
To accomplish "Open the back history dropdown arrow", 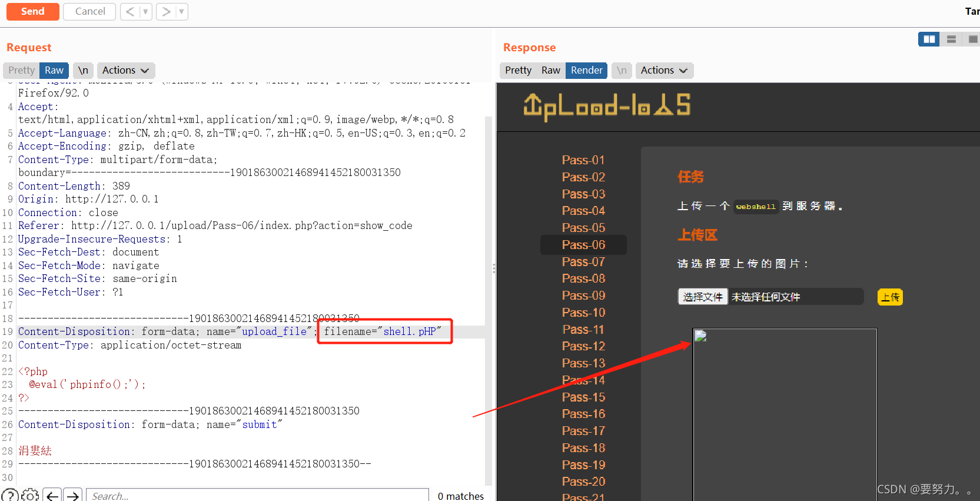I will [x=146, y=11].
